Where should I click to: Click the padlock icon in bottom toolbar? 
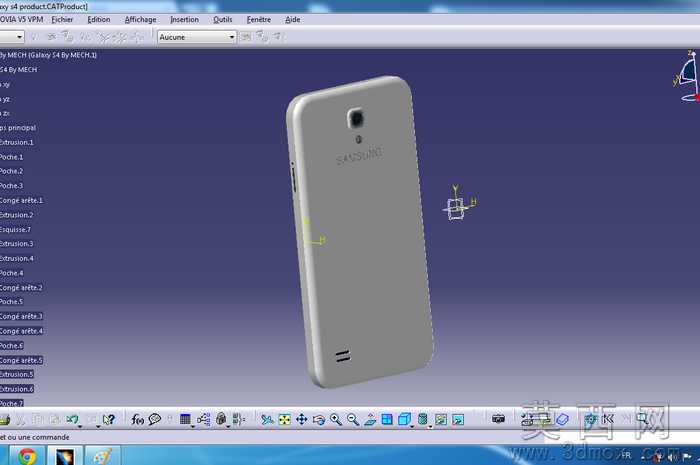(x=221, y=419)
